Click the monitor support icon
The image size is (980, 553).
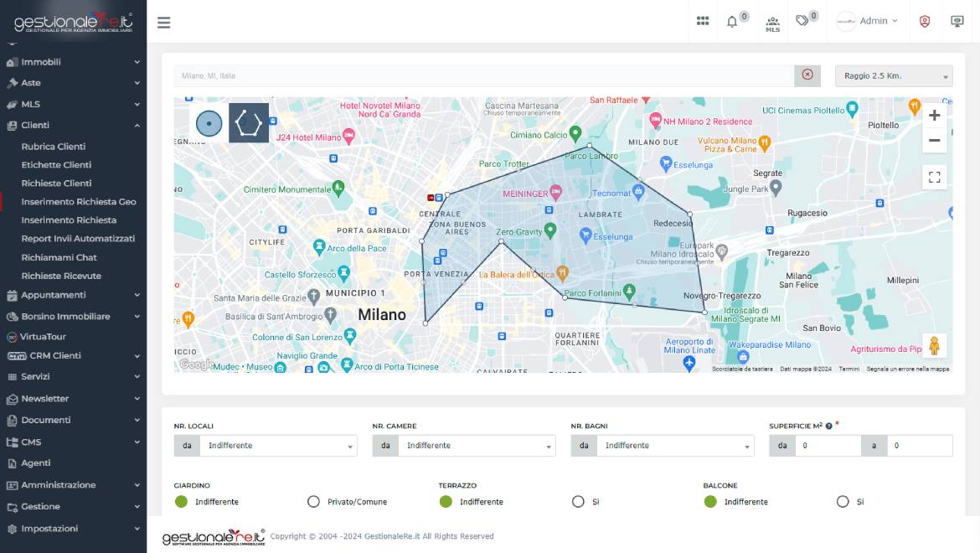[957, 21]
